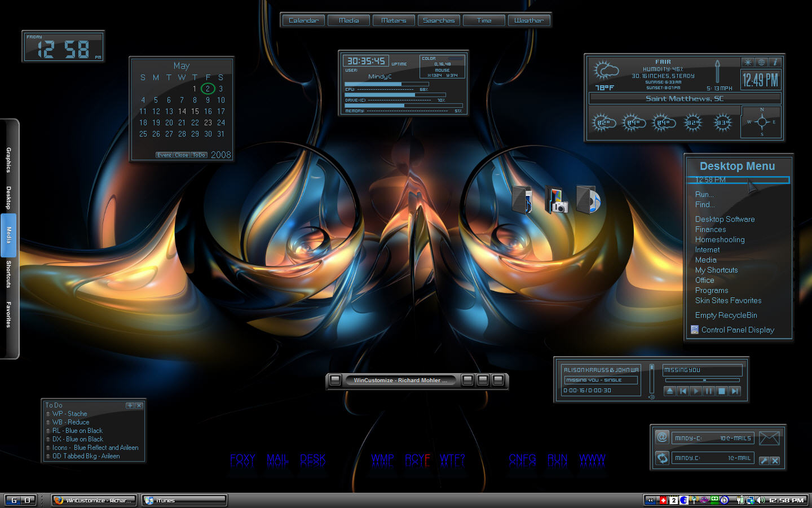
Task: Select the Graphics sidebar tab
Action: [x=8, y=160]
